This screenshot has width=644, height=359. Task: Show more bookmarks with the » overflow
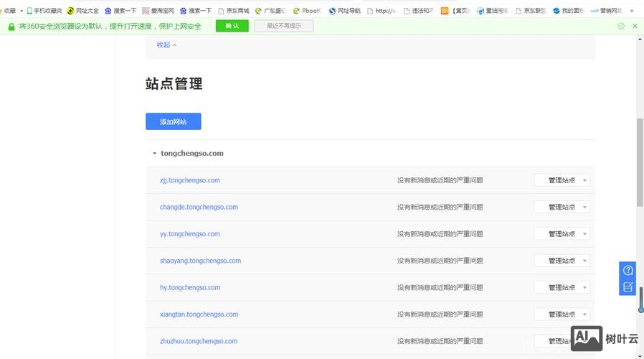632,11
